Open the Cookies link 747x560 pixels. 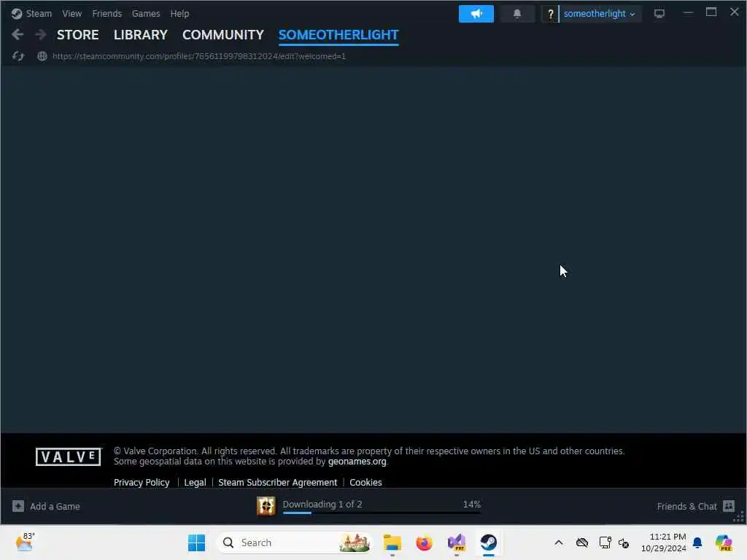click(366, 483)
